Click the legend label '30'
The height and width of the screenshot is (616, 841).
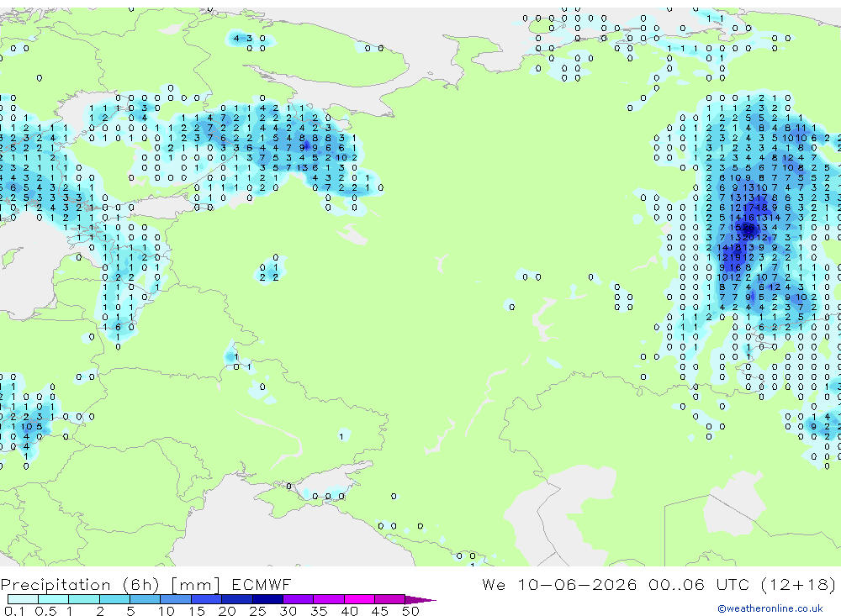288,611
